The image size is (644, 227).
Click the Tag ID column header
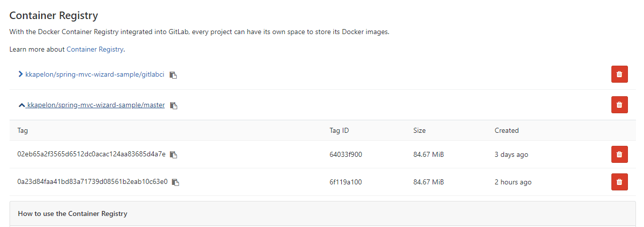pyautogui.click(x=339, y=130)
